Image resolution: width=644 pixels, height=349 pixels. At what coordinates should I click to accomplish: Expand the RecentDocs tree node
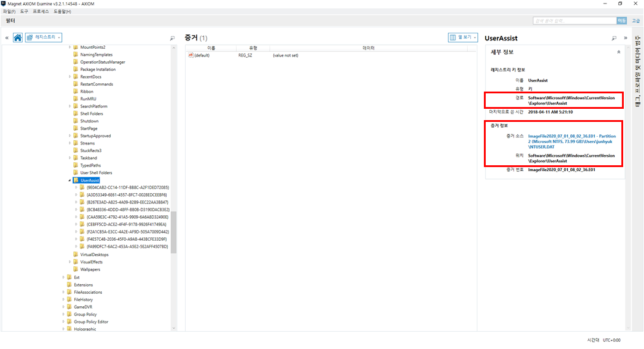click(70, 77)
